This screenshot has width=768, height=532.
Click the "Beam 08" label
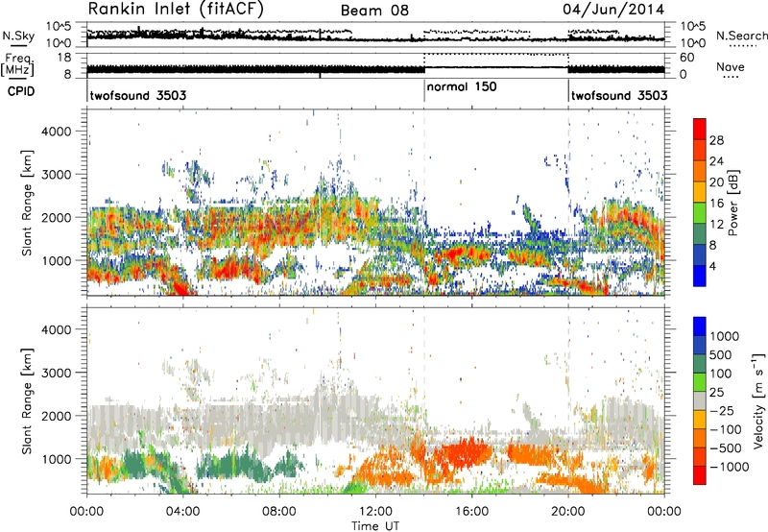[x=374, y=11]
